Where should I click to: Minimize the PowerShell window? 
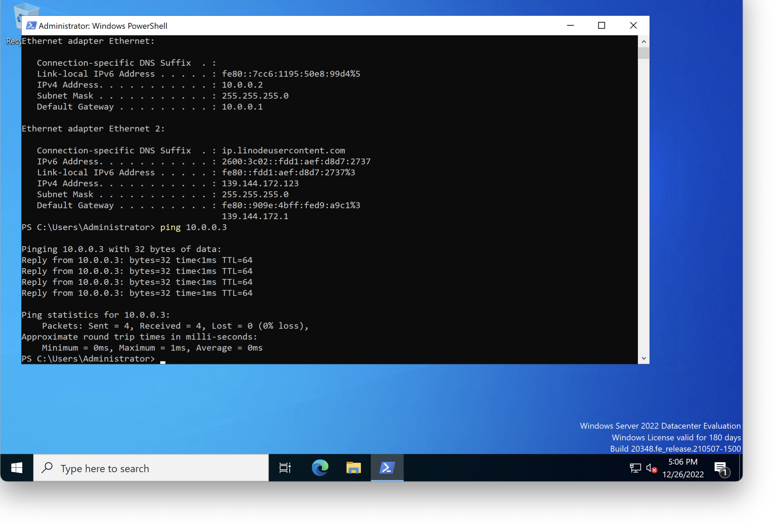pyautogui.click(x=570, y=26)
